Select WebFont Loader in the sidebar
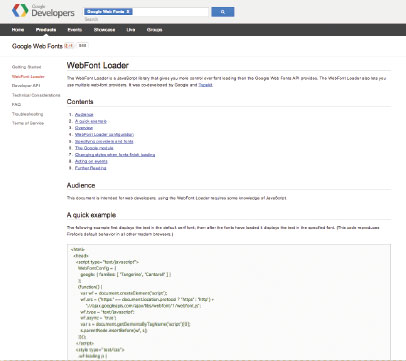406x361 pixels. (x=28, y=76)
